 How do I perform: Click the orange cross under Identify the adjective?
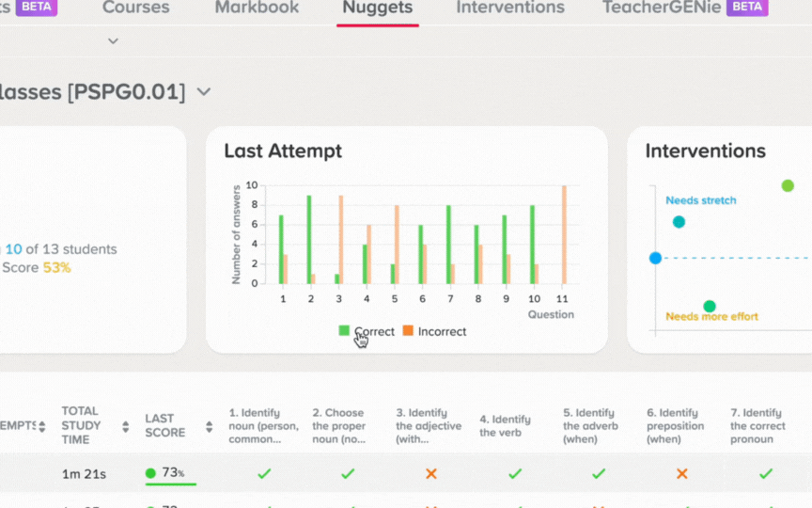click(x=431, y=473)
